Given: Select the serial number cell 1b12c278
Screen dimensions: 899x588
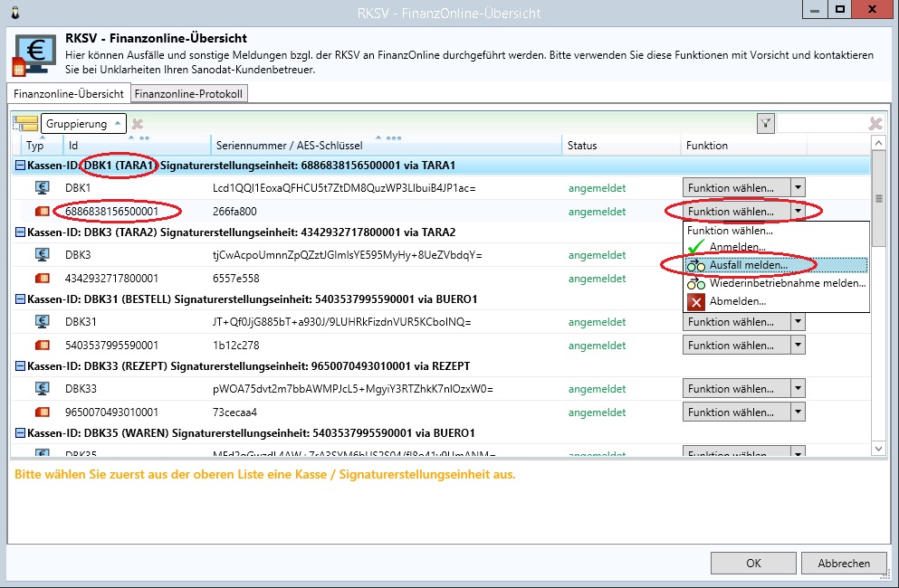Looking at the screenshot, I should point(235,346).
